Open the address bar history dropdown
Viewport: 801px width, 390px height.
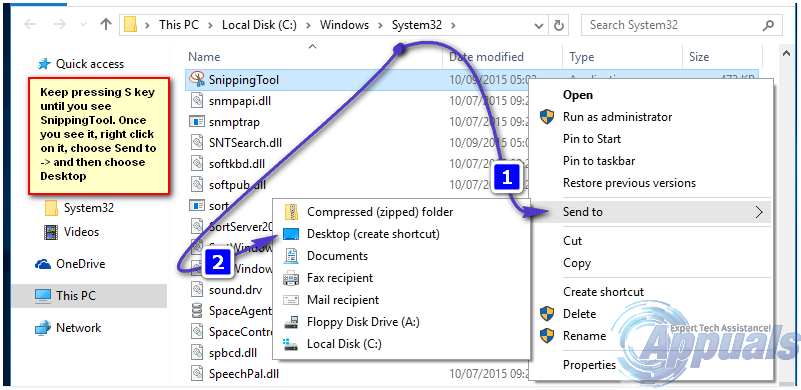[538, 25]
